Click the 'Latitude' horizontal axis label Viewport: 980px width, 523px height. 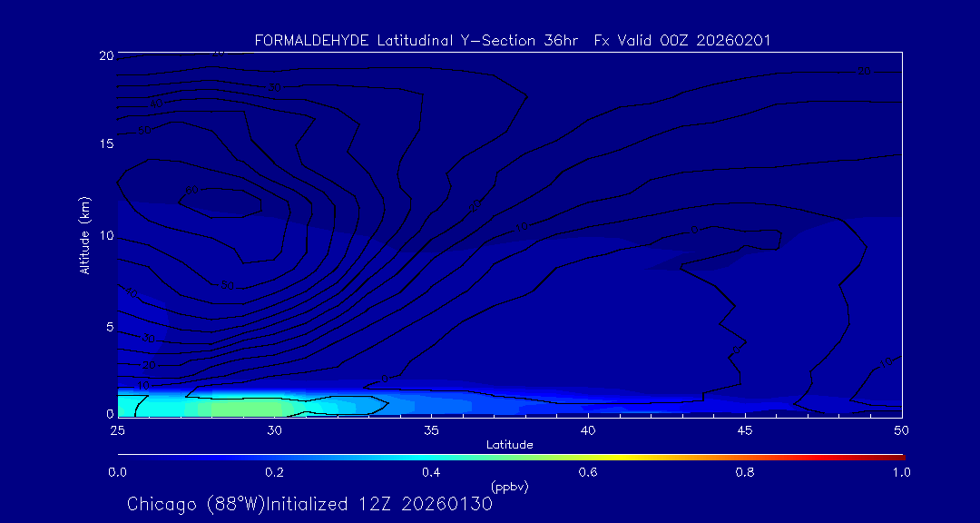[x=509, y=445]
